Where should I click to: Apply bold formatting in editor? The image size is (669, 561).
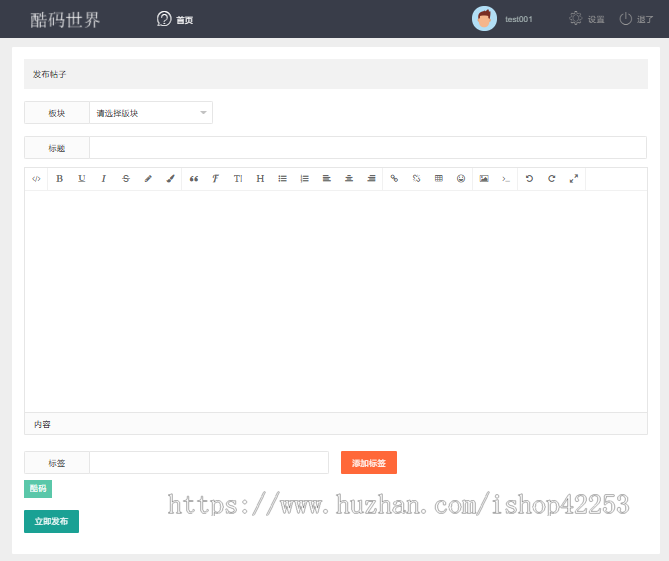point(59,179)
